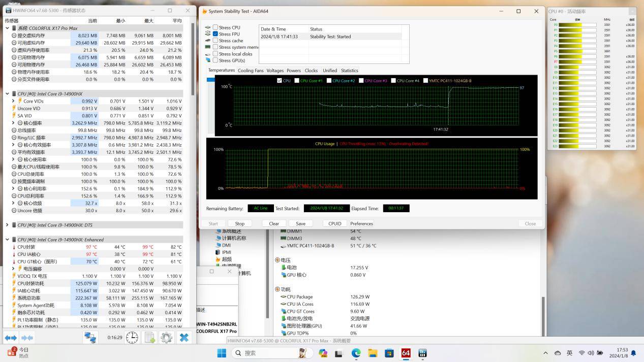Open Microsoft Edge from taskbar
Viewport: 644px width, 362px height.
coord(356,353)
